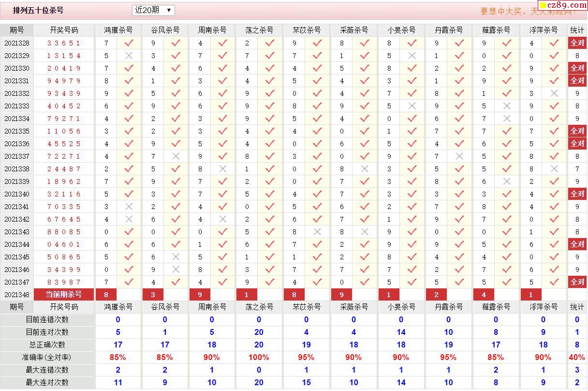Viewport: 588px width, 391px height.
Task: Click the 当前期杀号 red label
Action: pyautogui.click(x=64, y=295)
